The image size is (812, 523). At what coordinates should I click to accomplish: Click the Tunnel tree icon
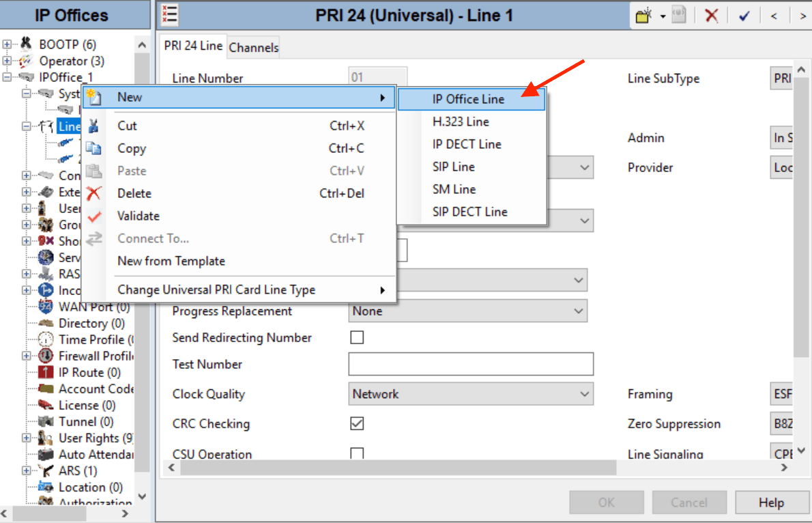(46, 421)
